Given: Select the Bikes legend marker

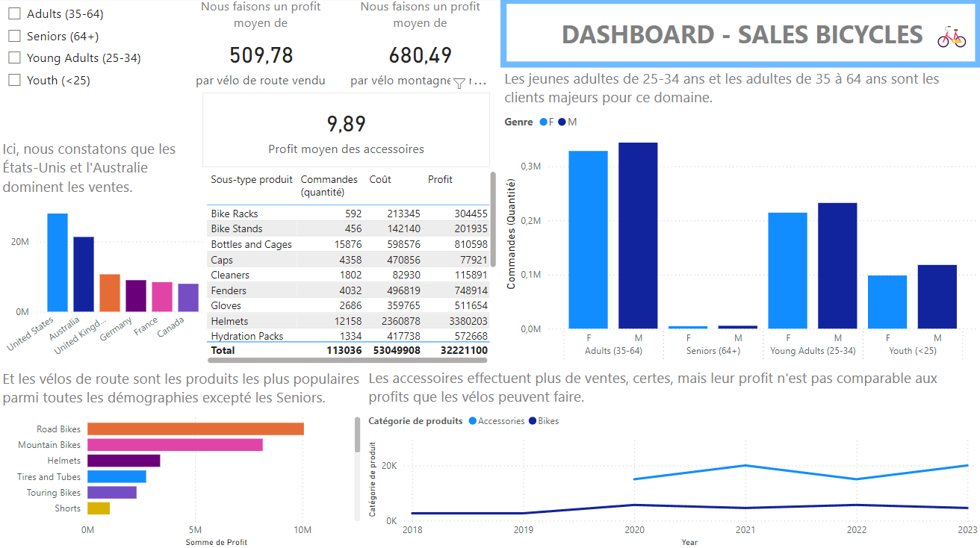Looking at the screenshot, I should pyautogui.click(x=533, y=421).
